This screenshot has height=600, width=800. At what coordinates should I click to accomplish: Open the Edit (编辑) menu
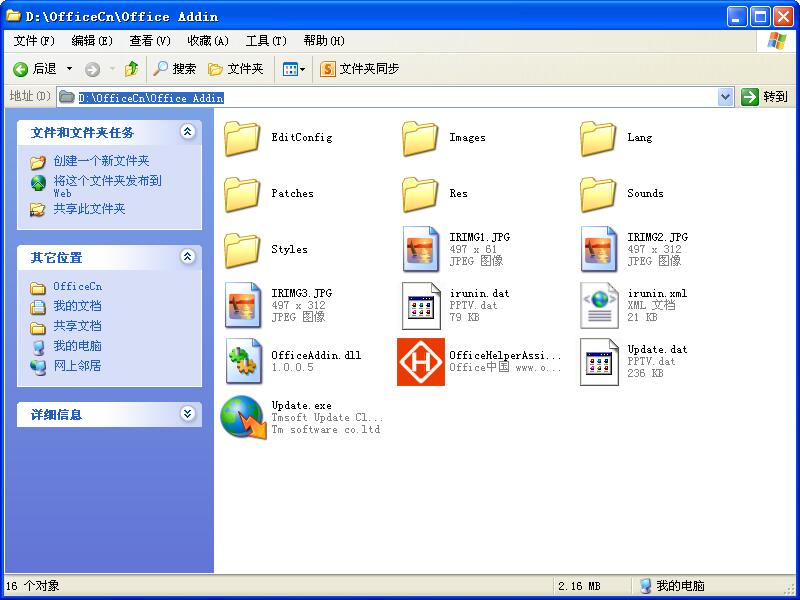coord(92,41)
